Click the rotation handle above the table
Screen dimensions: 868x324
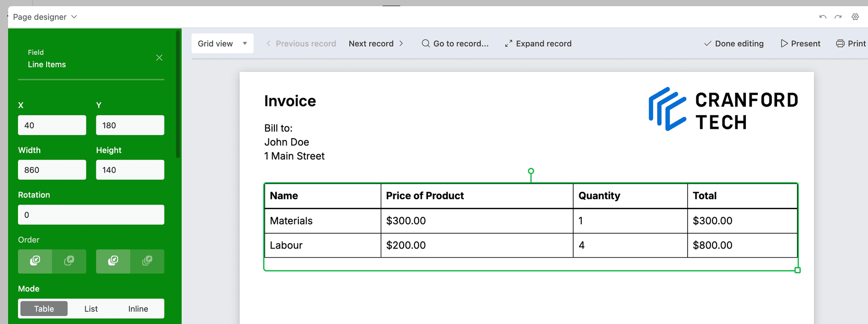click(531, 171)
